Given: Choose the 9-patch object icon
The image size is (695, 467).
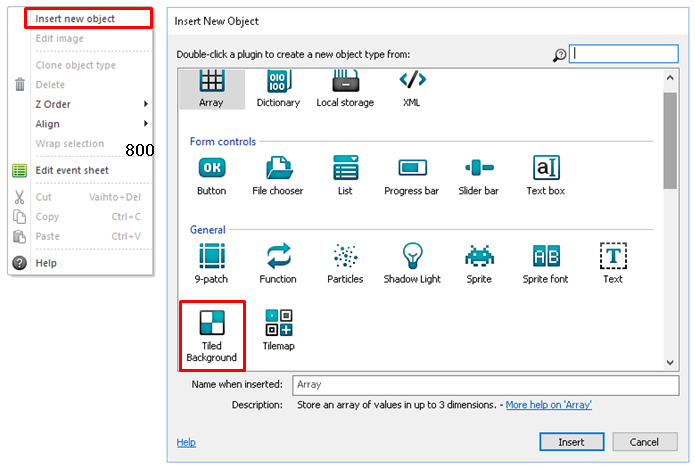Looking at the screenshot, I should 211,256.
